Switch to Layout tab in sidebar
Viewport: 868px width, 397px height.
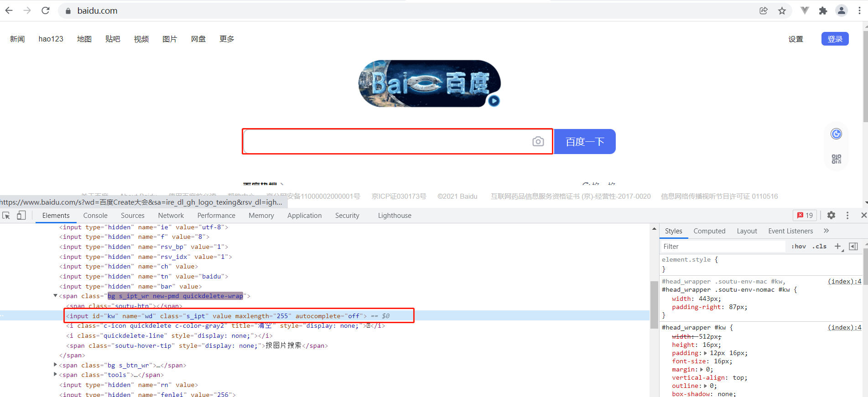pos(747,231)
